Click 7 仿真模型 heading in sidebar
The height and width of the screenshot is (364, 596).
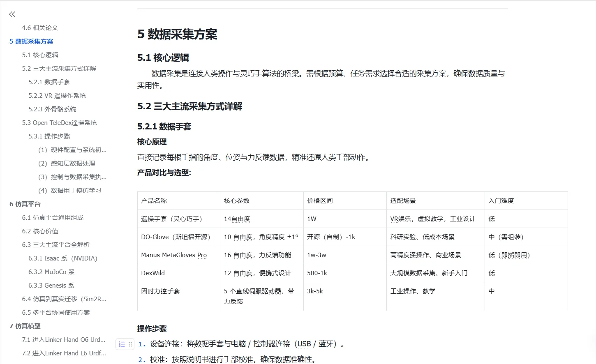tap(25, 326)
